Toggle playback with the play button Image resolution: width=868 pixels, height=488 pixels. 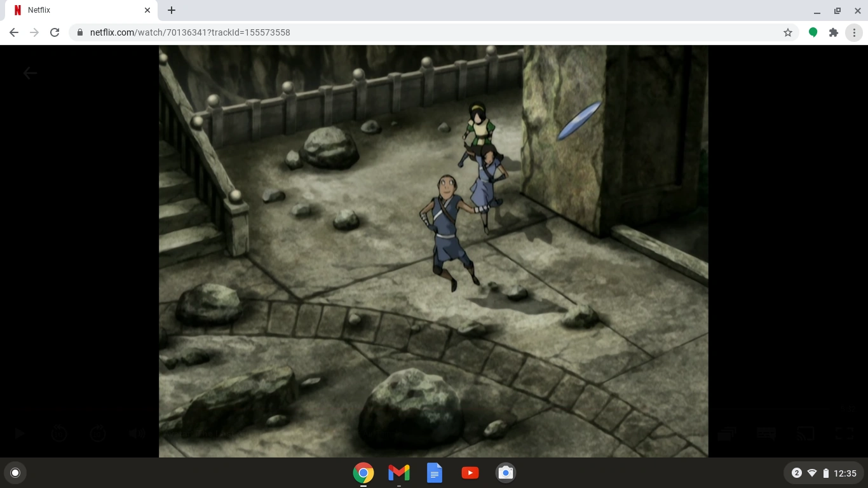[x=19, y=433]
